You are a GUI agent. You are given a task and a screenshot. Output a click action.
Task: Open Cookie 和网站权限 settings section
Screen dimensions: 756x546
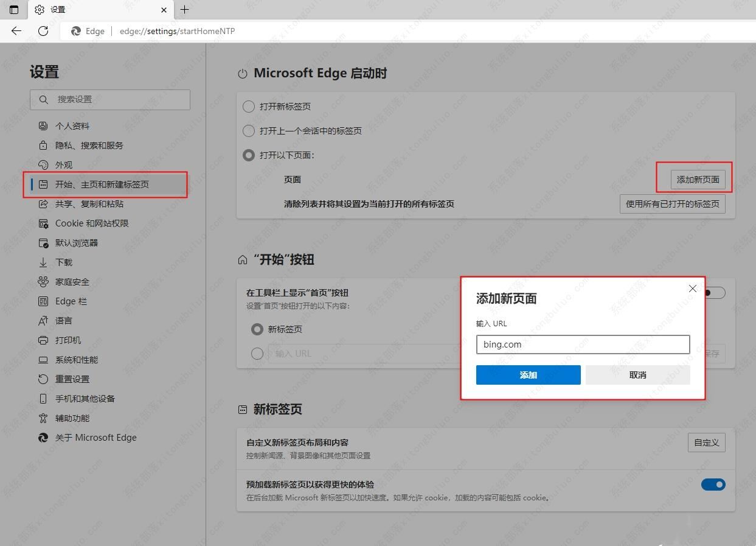click(92, 223)
